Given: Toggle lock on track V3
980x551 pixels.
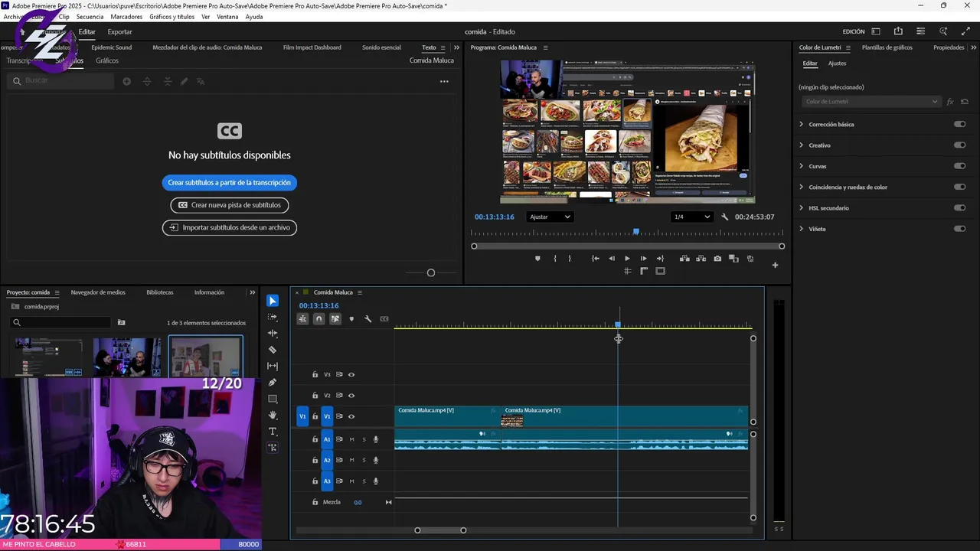Looking at the screenshot, I should coord(315,375).
